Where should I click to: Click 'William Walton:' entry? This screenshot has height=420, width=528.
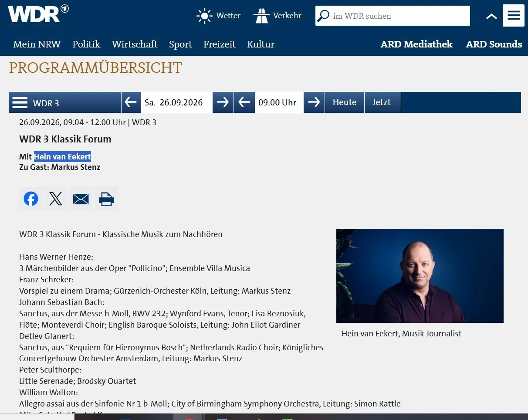pos(48,393)
